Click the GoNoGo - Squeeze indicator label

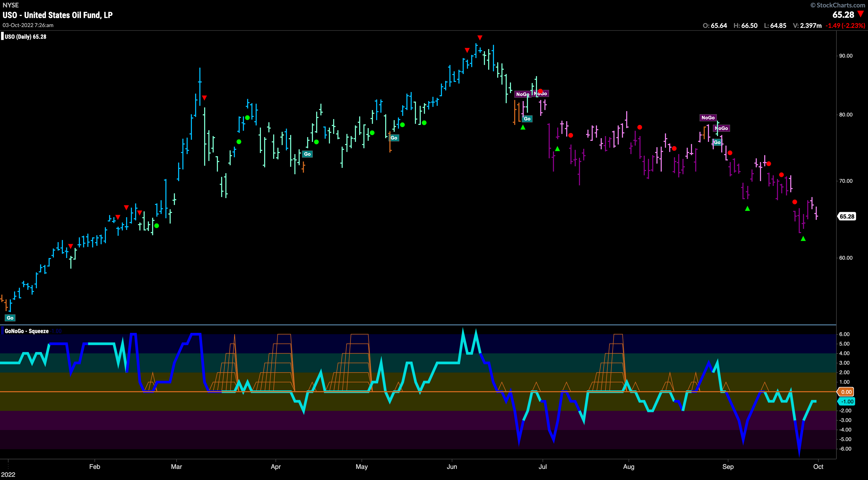(27, 331)
